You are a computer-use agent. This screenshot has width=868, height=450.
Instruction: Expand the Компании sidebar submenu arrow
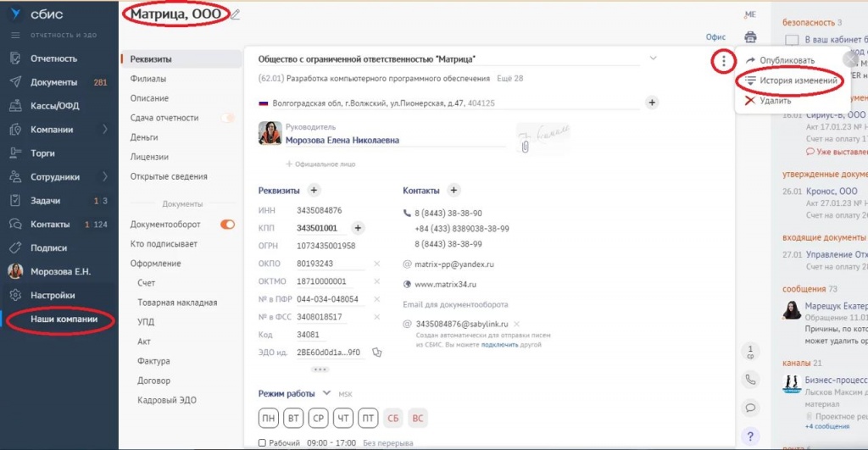(x=105, y=130)
